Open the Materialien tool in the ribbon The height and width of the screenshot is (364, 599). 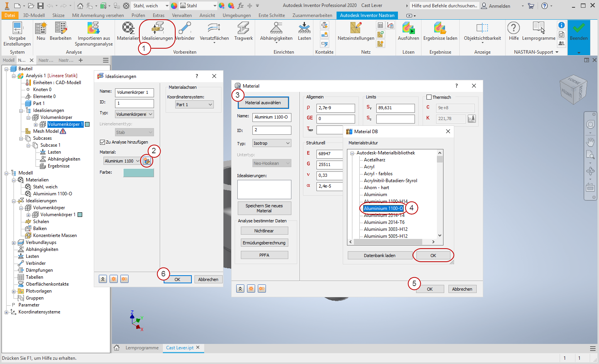[128, 31]
